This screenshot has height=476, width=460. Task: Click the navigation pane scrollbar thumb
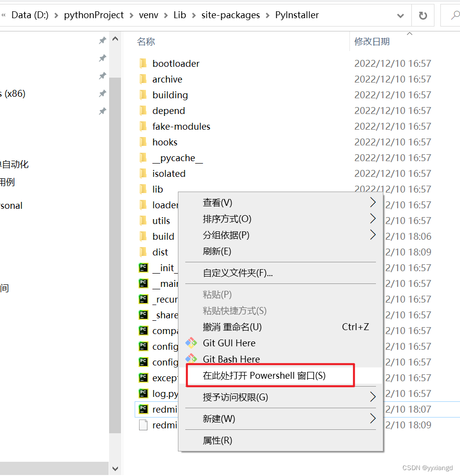click(115, 255)
